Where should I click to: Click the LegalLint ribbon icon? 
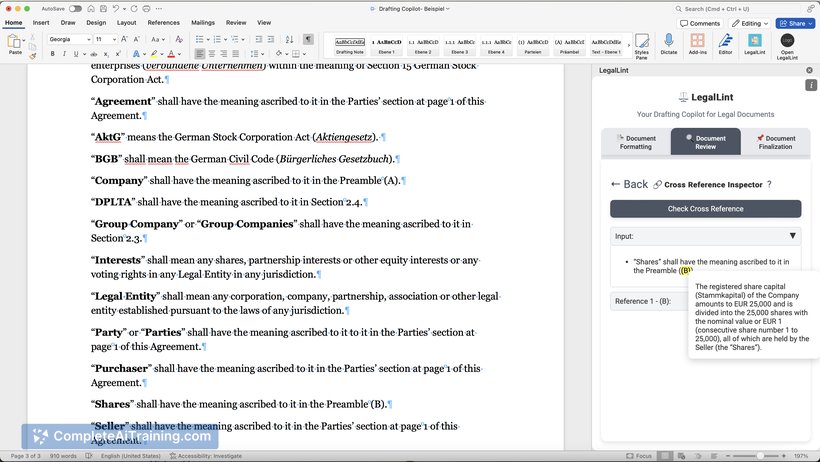755,44
